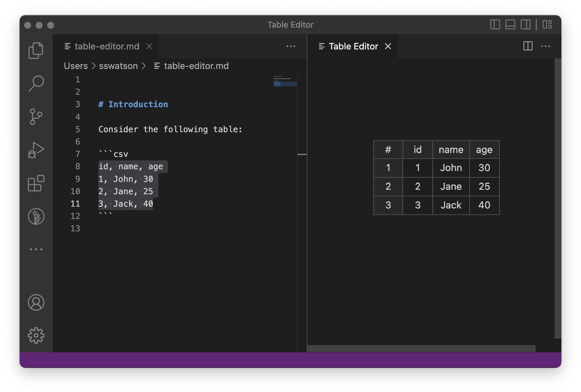The image size is (581, 392).
Task: Switch to the table-editor.md tab
Action: (x=107, y=46)
